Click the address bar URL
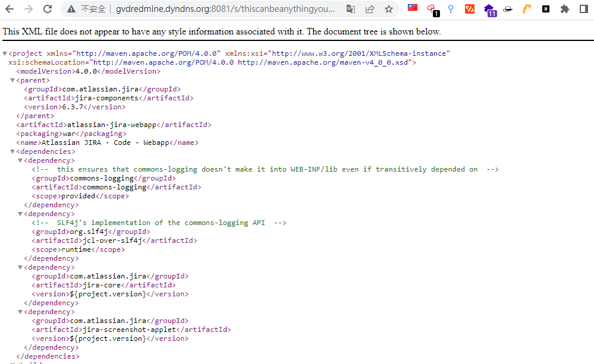594x364 pixels. pyautogui.click(x=225, y=9)
